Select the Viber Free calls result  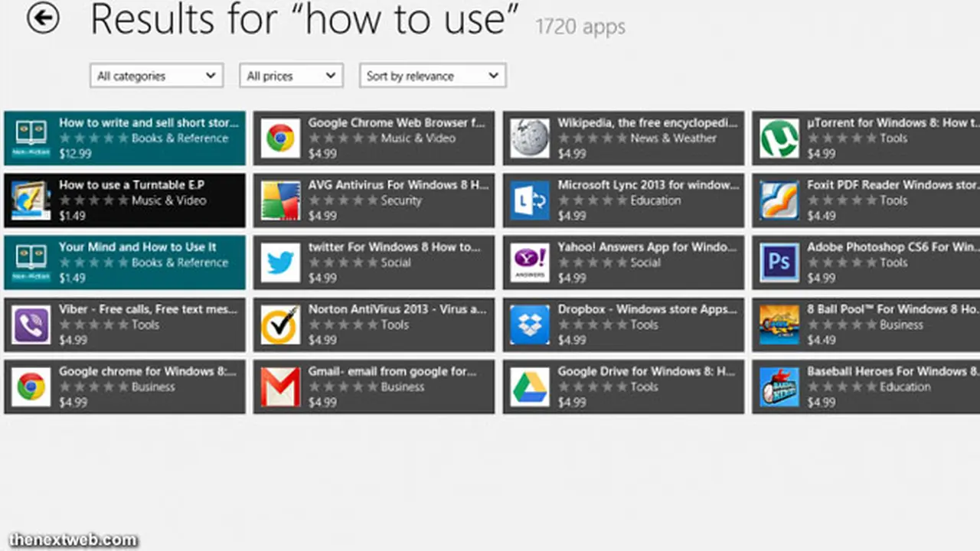(125, 324)
